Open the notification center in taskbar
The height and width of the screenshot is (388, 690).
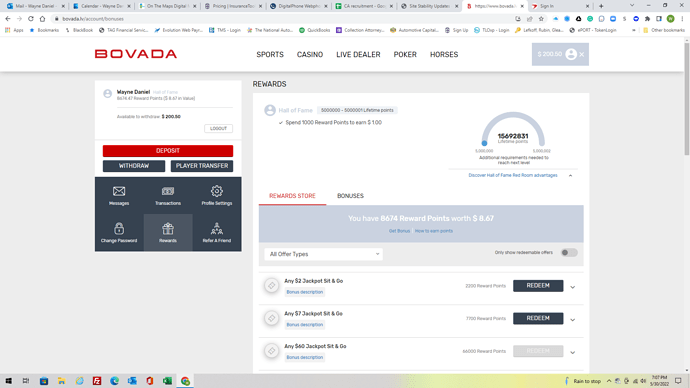[x=678, y=381]
